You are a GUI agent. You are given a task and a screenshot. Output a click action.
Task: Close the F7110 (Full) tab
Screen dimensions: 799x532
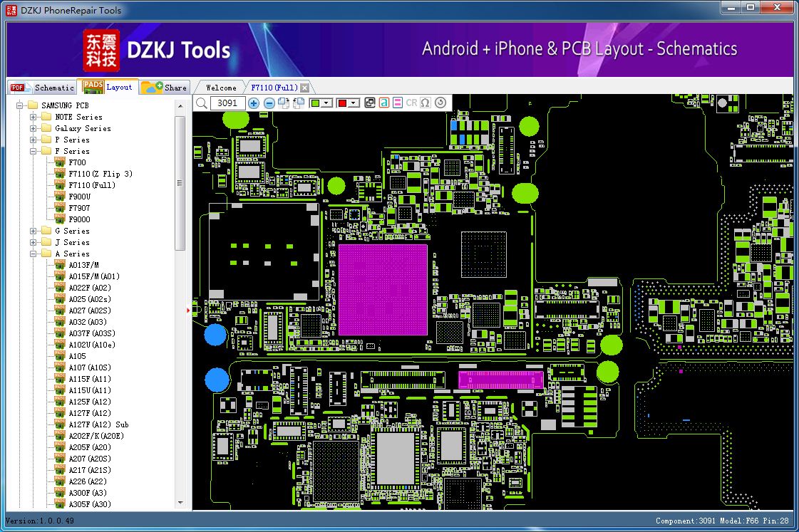(305, 88)
